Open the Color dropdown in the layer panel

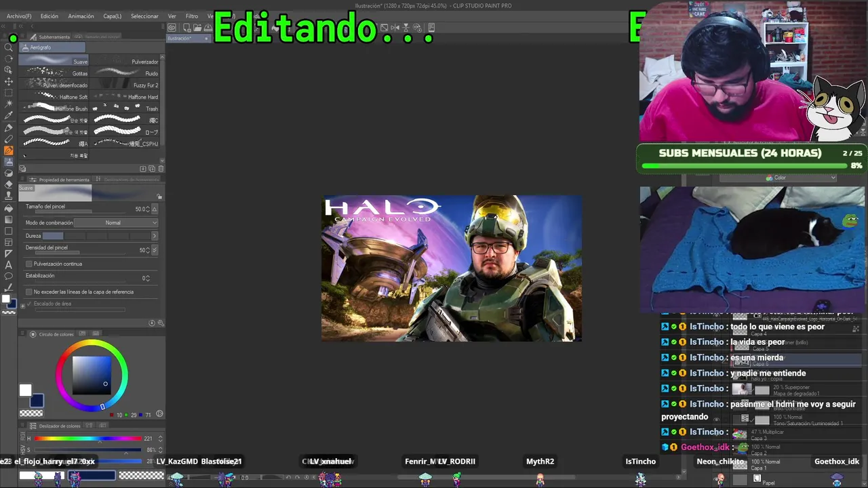point(778,178)
